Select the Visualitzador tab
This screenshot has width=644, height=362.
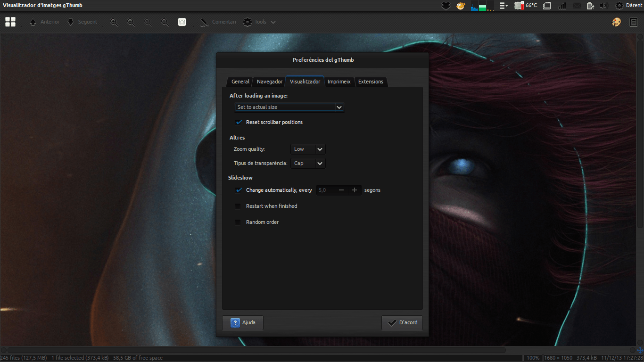tap(305, 82)
